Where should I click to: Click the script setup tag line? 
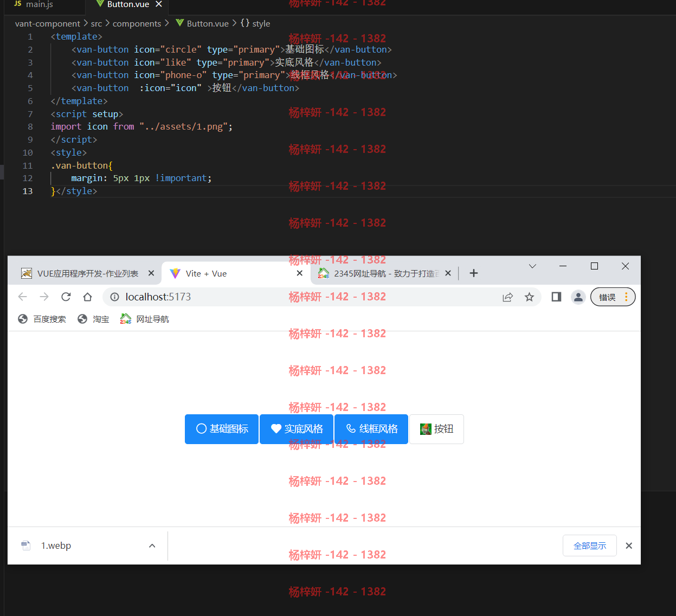click(x=87, y=114)
